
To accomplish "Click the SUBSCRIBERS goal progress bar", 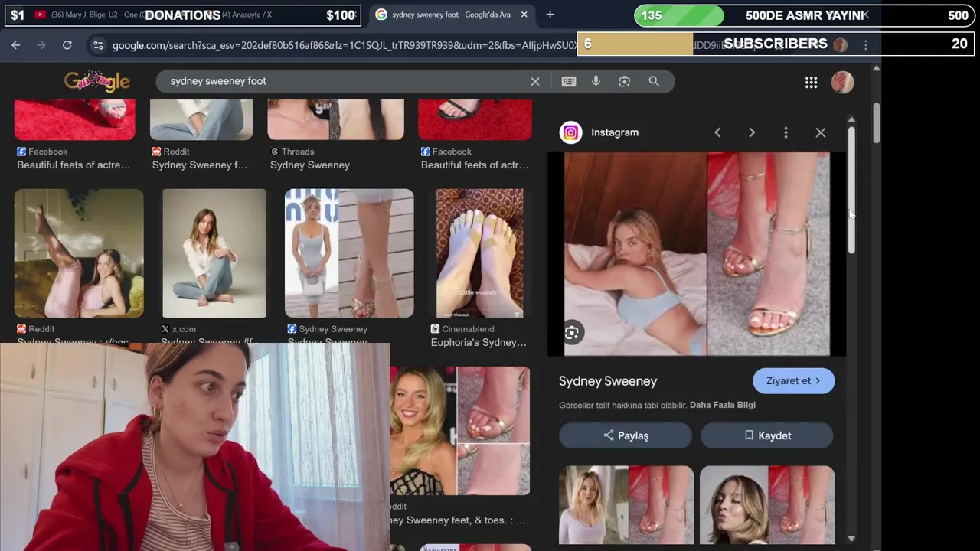I will tap(776, 44).
